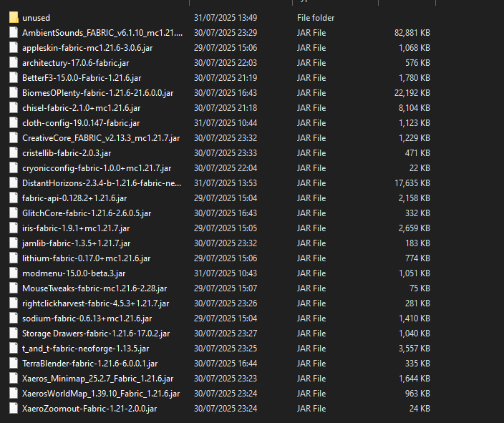The height and width of the screenshot is (423, 504).
Task: Click the 963 KB size cell
Action: pos(417,394)
